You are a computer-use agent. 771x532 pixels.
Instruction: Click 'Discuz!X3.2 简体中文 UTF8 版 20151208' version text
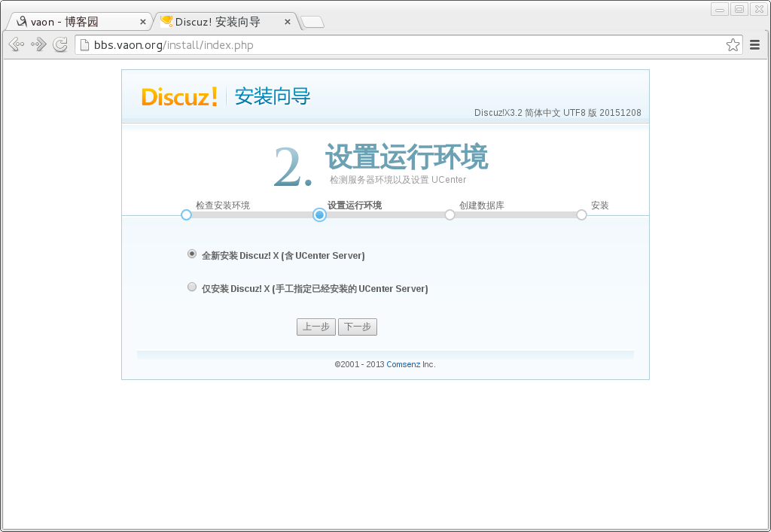tap(558, 112)
